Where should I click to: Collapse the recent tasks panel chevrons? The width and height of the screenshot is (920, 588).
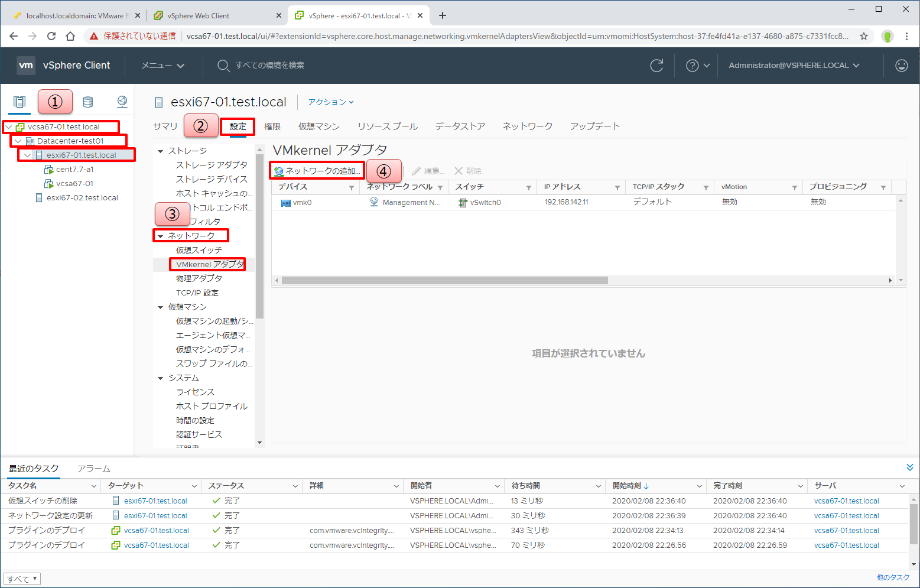click(910, 467)
